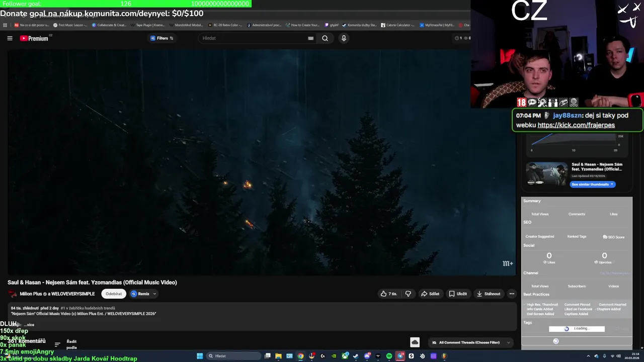Click the SEO Score label in vidIQ panel

click(614, 237)
